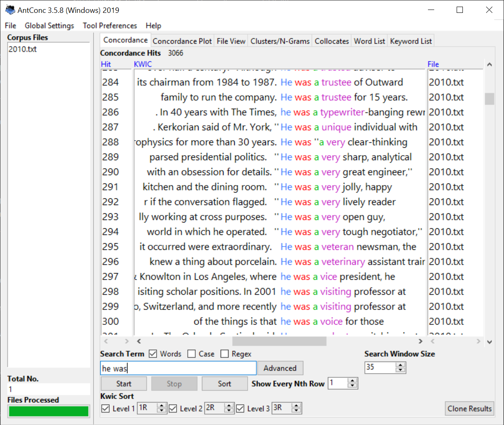Click the AntConc app icon in the title bar
Image resolution: width=504 pixels, height=425 pixels.
[x=10, y=10]
